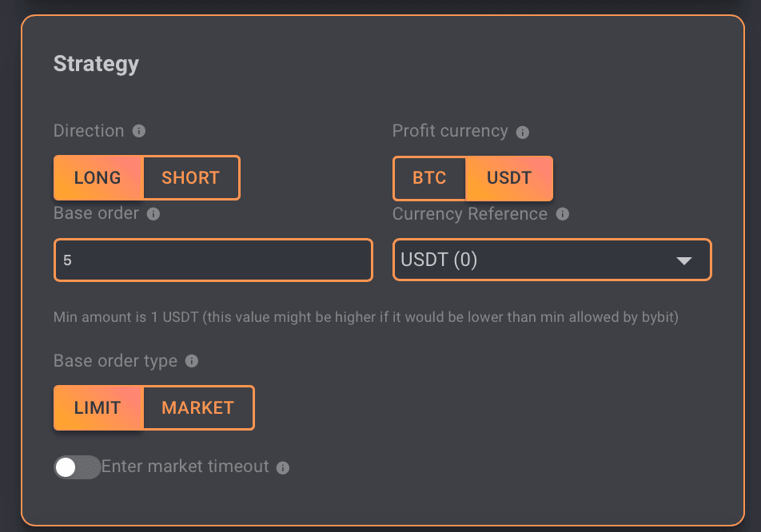Click the Strategy section heading
This screenshot has width=761, height=532.
tap(96, 64)
